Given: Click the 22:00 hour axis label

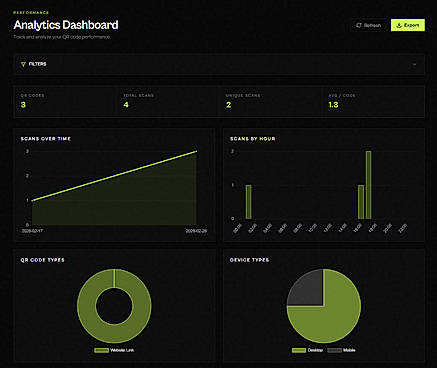Looking at the screenshot, I should point(403,228).
